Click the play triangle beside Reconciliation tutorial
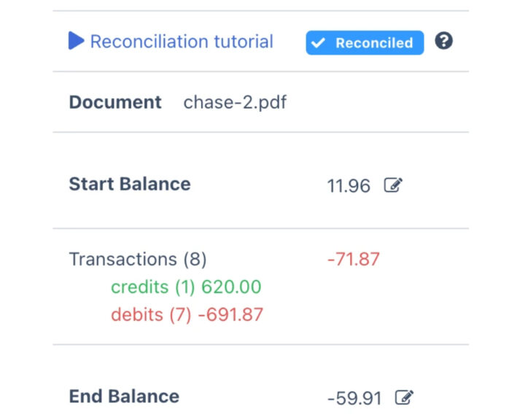Viewport: 525px width, 420px height. [77, 42]
